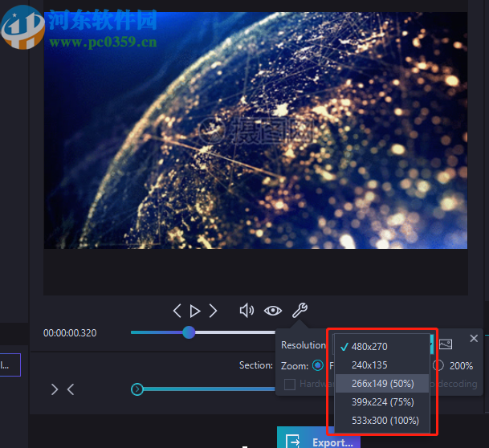Click the right-pointing section bracket arrow
The width and height of the screenshot is (489, 448).
click(x=55, y=389)
